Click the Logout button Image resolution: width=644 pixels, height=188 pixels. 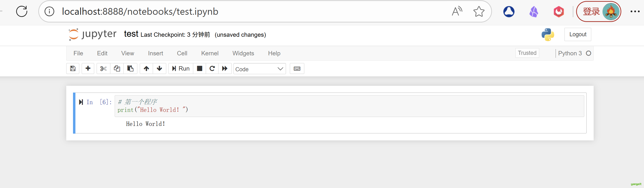pyautogui.click(x=578, y=35)
